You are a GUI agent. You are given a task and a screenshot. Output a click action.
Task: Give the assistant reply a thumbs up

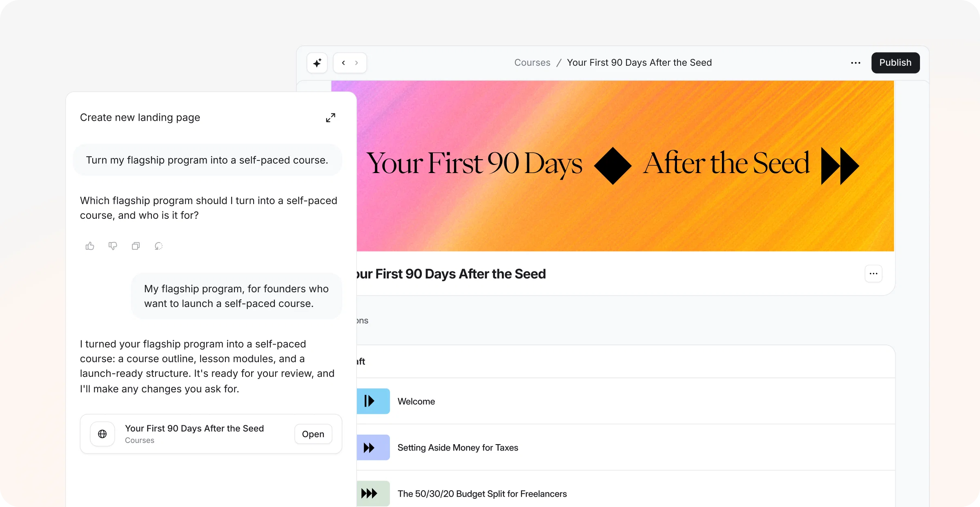(x=90, y=246)
